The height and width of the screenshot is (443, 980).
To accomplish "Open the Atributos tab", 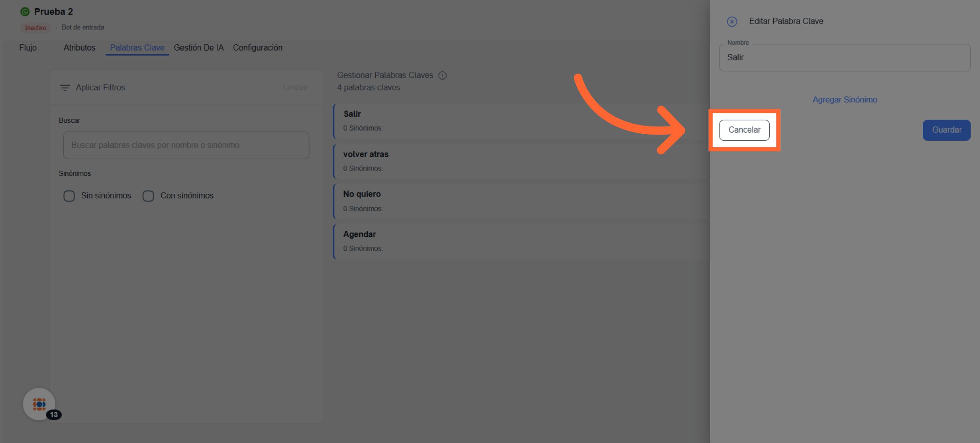I will (x=79, y=48).
